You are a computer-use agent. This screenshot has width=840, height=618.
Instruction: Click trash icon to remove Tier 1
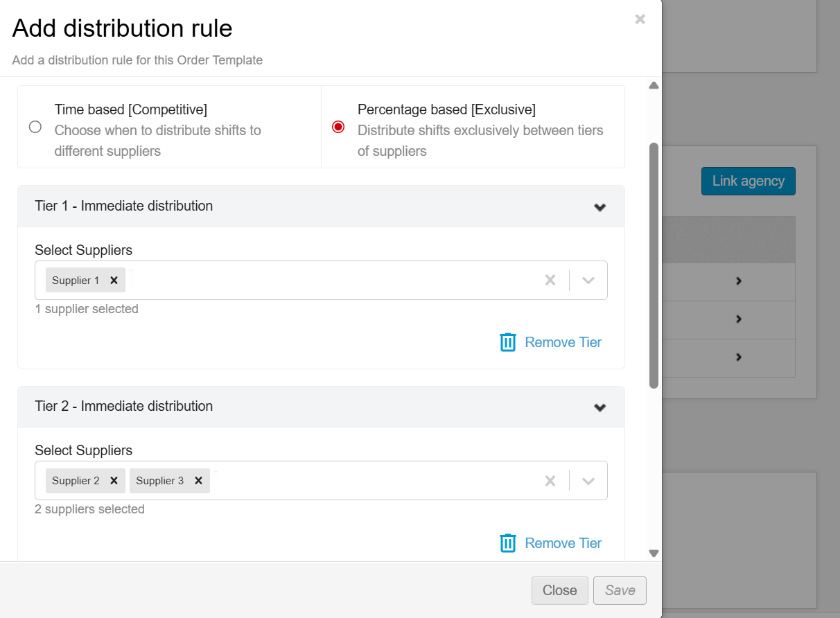pos(508,342)
